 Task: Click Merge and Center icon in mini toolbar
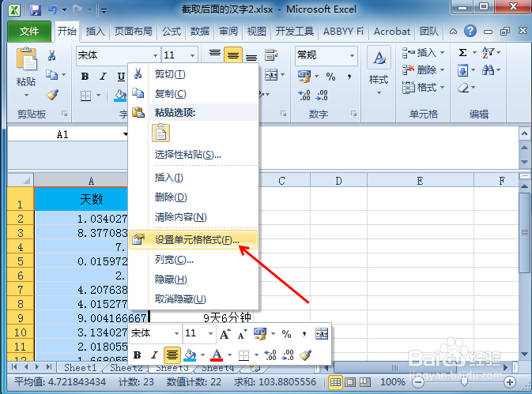(321, 334)
